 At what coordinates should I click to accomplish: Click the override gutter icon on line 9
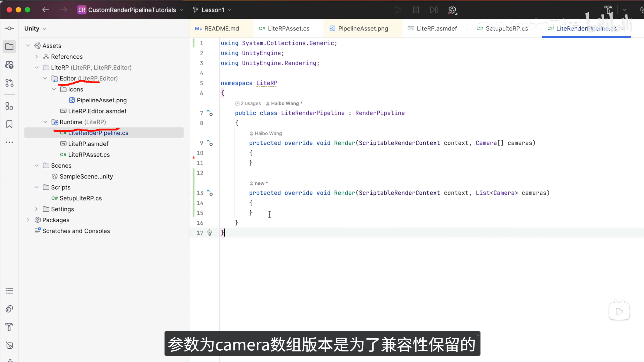(x=210, y=143)
